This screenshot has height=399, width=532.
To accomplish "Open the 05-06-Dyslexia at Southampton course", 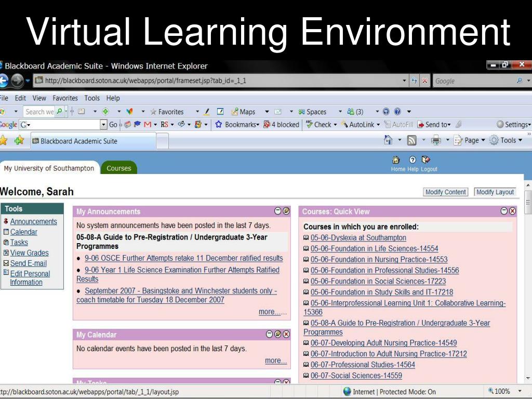I will [358, 237].
